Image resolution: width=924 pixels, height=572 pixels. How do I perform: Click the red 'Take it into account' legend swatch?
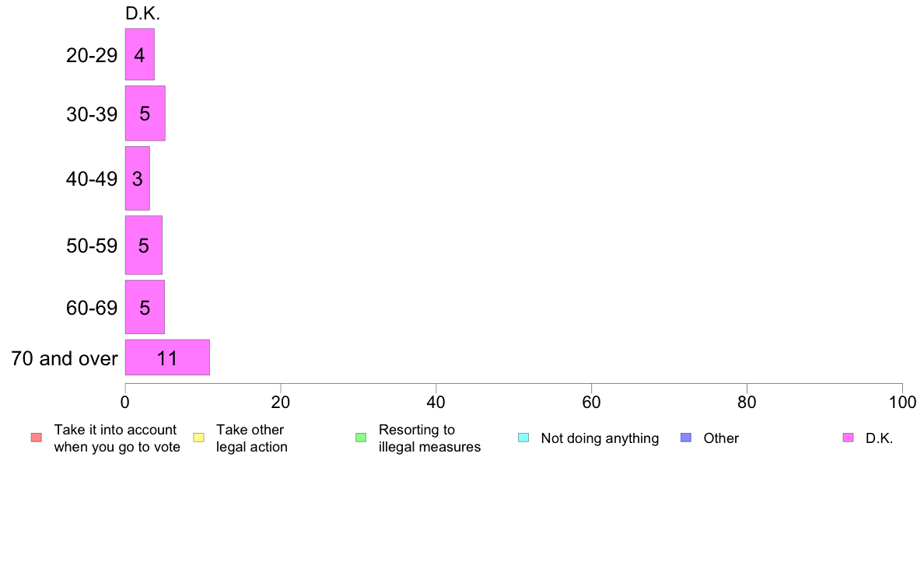37,438
